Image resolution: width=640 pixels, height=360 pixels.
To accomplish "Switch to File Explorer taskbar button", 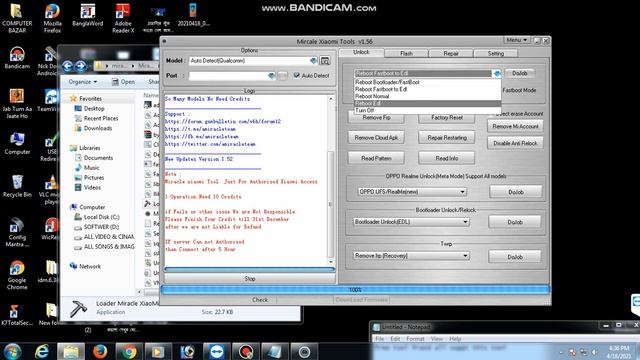I will (x=71, y=351).
